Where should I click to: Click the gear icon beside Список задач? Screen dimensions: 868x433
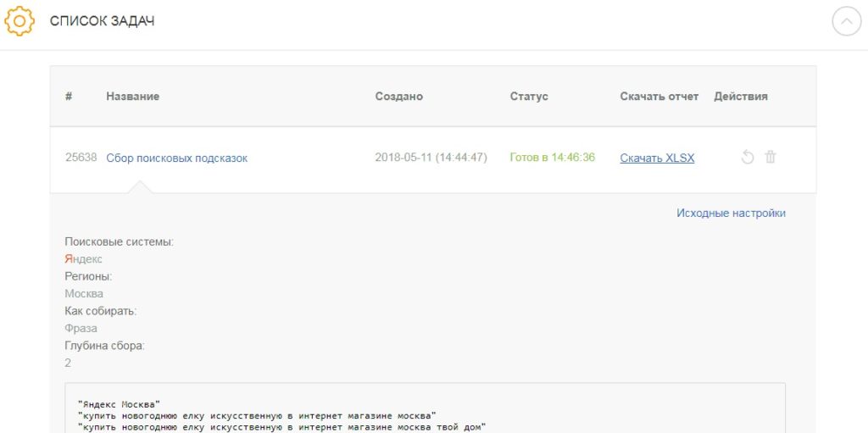[x=19, y=21]
